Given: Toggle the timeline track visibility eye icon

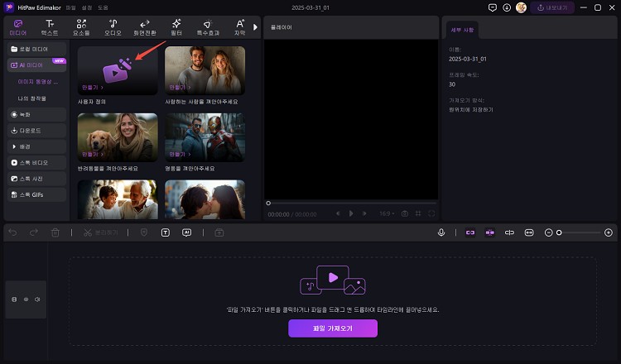Looking at the screenshot, I should [26, 299].
